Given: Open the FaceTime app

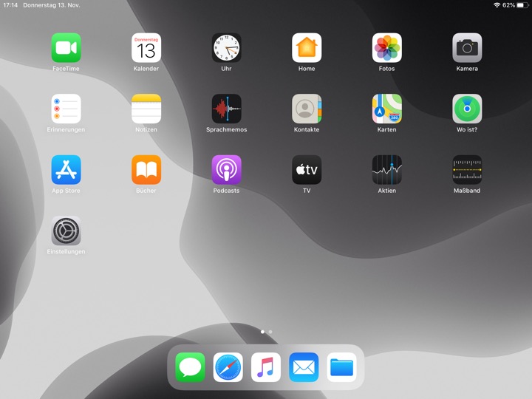Looking at the screenshot, I should tap(66, 47).
